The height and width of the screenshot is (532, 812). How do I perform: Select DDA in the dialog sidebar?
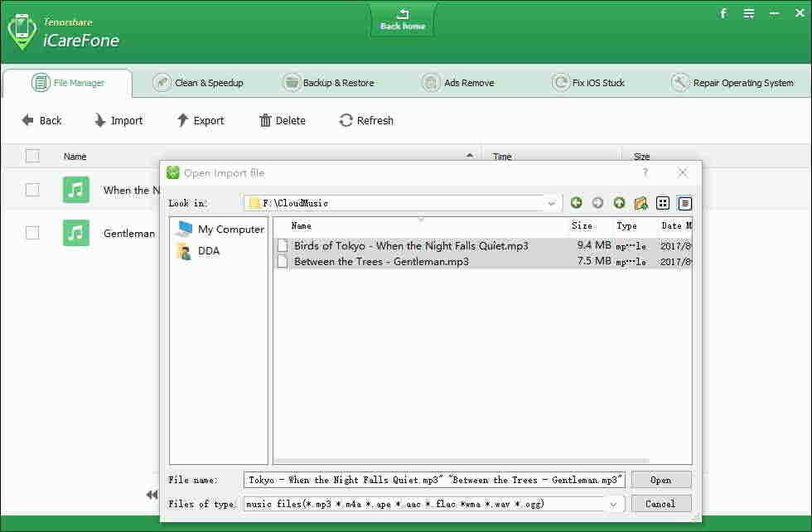198,251
